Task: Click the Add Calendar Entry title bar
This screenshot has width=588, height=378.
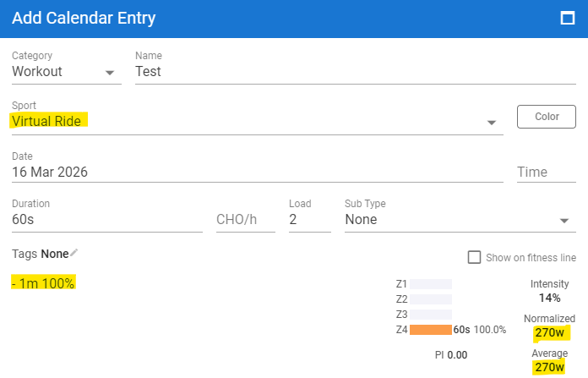Action: click(x=253, y=18)
